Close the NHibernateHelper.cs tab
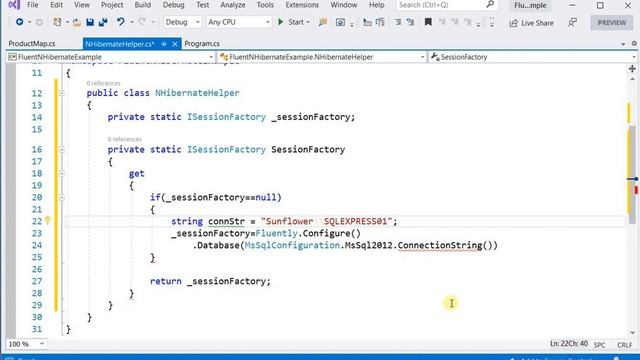 175,44
